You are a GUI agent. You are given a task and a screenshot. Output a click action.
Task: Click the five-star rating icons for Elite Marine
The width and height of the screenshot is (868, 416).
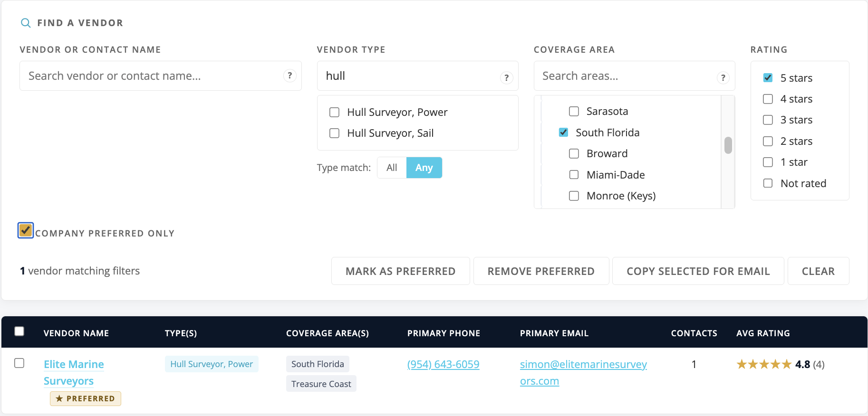click(764, 364)
